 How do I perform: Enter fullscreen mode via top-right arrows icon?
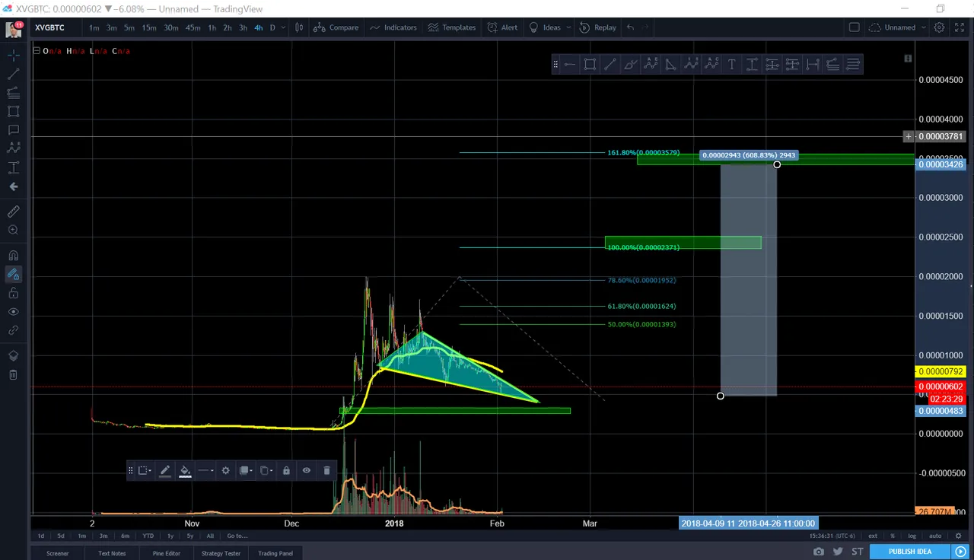coord(961,27)
